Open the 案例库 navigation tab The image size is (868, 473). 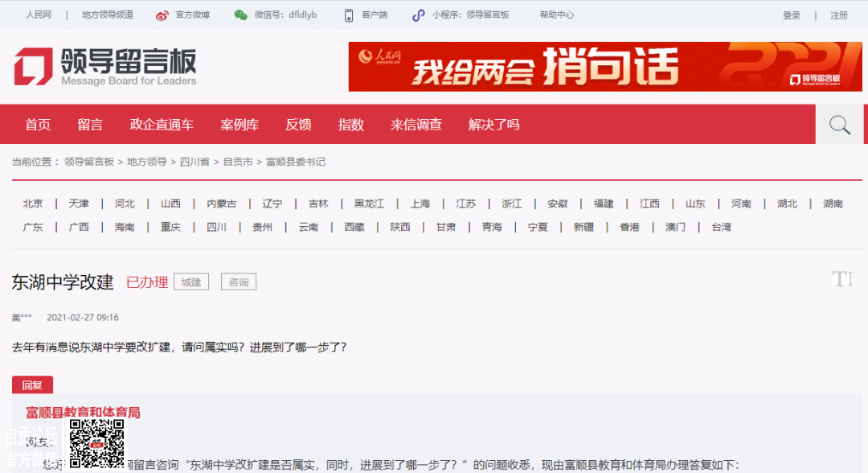click(x=240, y=125)
